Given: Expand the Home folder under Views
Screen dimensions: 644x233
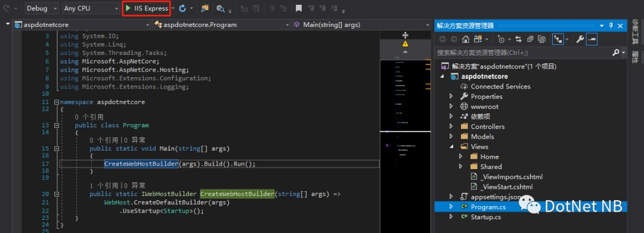Looking at the screenshot, I should pyautogui.click(x=461, y=157).
